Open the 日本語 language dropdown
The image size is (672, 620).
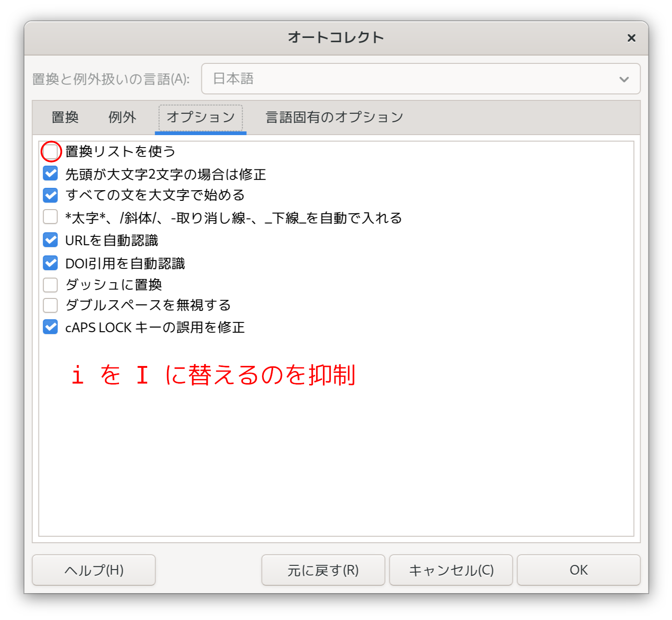coord(420,79)
